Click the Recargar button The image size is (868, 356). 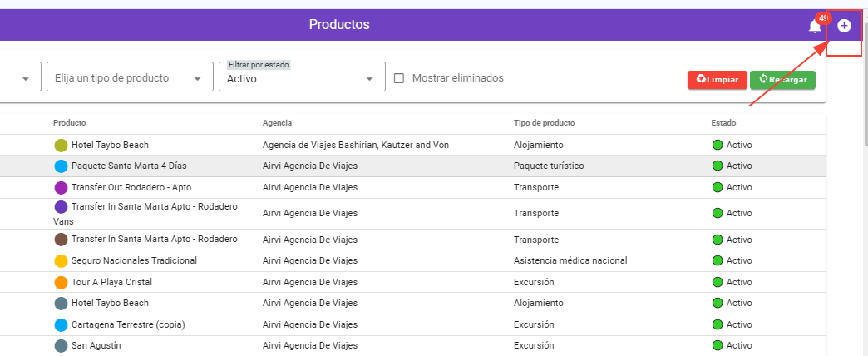782,80
